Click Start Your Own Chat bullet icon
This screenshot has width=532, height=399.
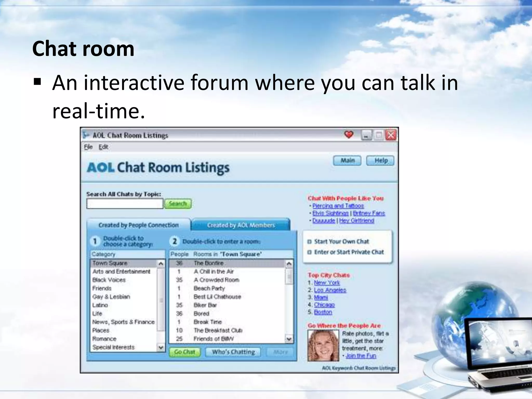pos(309,242)
